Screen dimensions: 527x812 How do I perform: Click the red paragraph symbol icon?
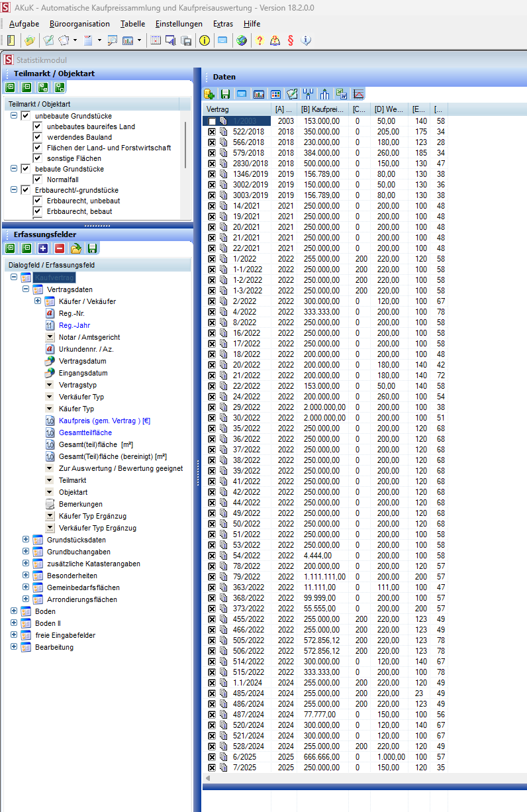pos(290,40)
